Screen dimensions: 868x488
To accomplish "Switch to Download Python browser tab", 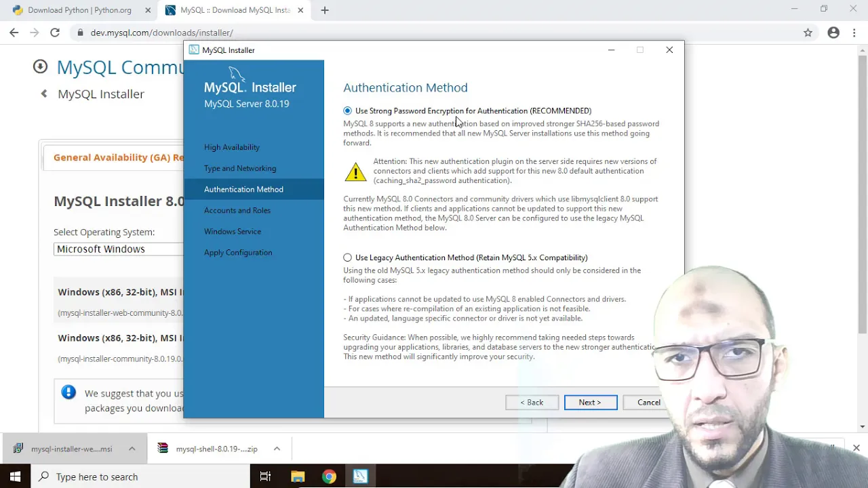I will (x=79, y=10).
